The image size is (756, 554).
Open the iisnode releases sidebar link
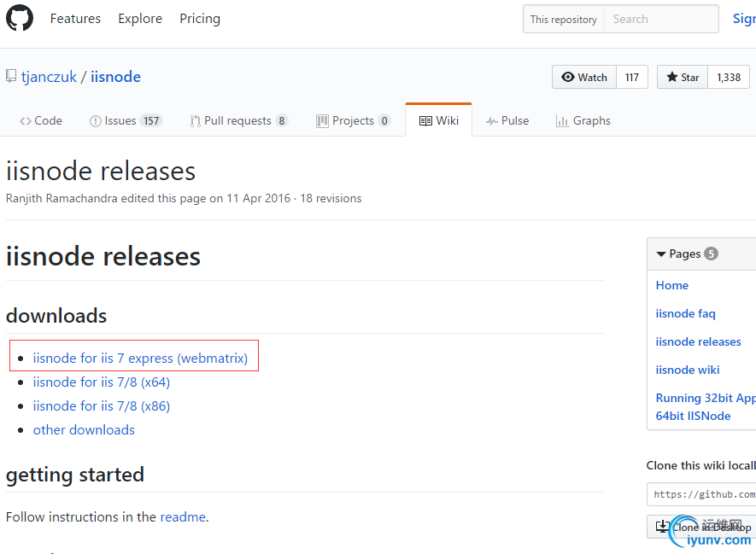coord(698,341)
